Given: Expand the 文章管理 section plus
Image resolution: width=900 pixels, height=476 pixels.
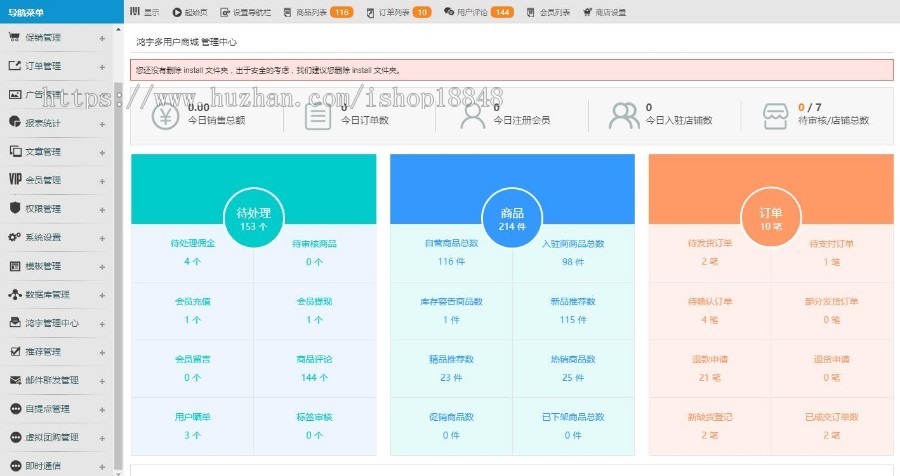Looking at the screenshot, I should pos(102,153).
